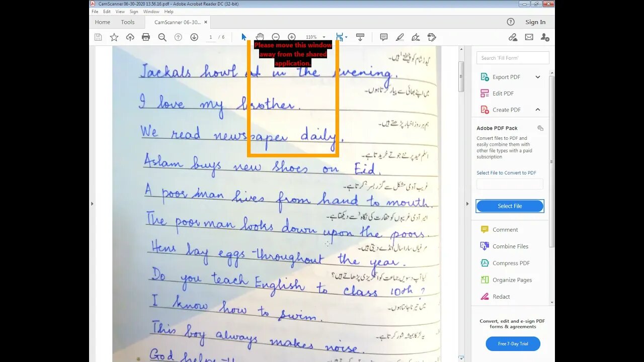644x362 pixels.
Task: Click the Create PDF label
Action: 506,110
